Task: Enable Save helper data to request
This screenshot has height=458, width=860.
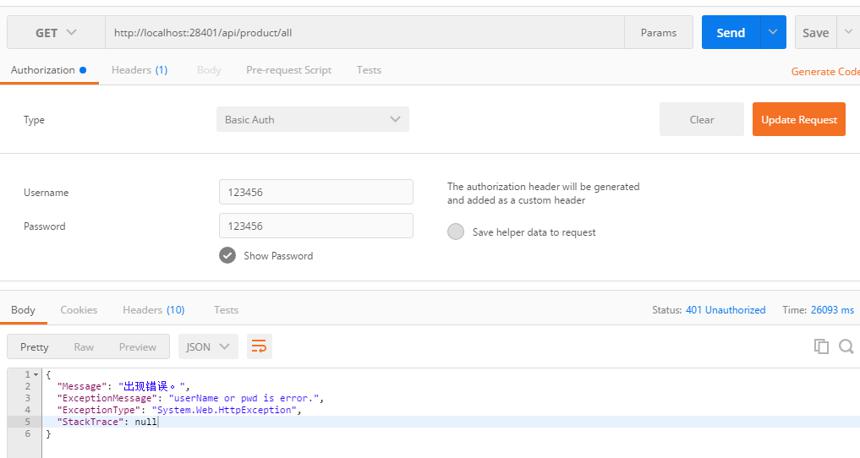Action: pyautogui.click(x=455, y=231)
